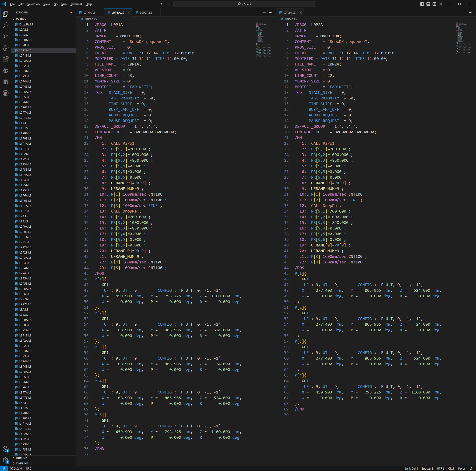Image resolution: width=476 pixels, height=471 pixels.
Task: Toggle the bottom Panel layout button
Action: pyautogui.click(x=428, y=4)
